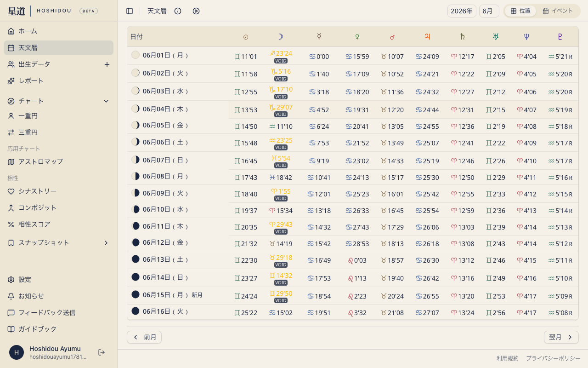Click the Moon symbol column header

(x=280, y=37)
